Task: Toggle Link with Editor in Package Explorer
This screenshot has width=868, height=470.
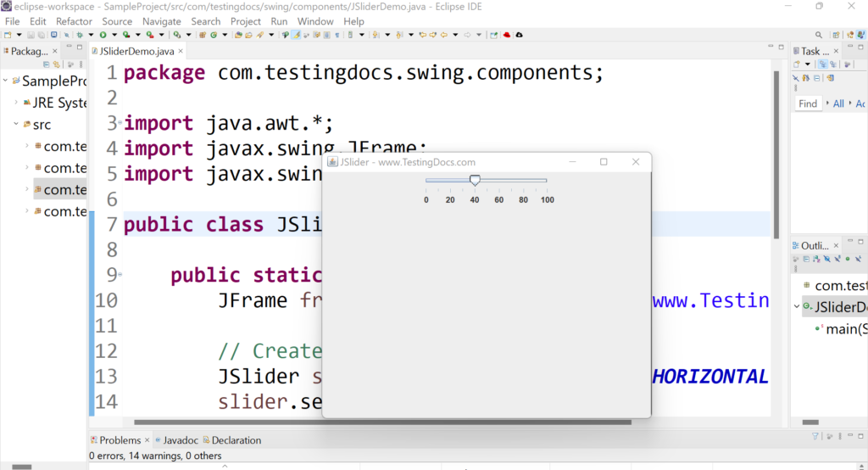Action: click(x=56, y=64)
